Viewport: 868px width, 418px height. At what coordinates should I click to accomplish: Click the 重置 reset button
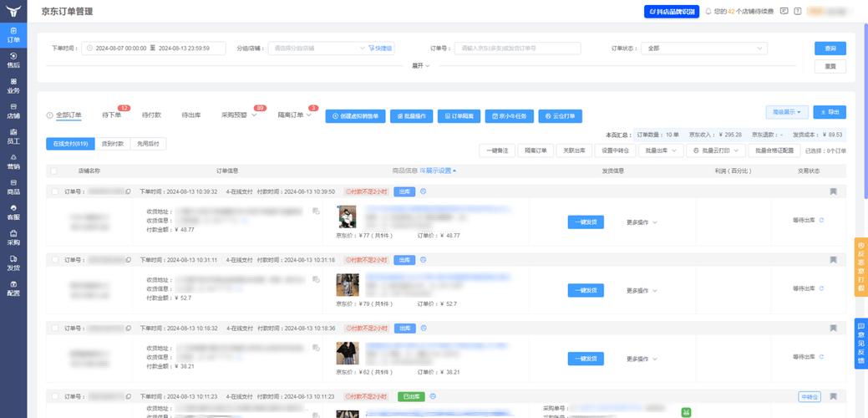pyautogui.click(x=830, y=66)
